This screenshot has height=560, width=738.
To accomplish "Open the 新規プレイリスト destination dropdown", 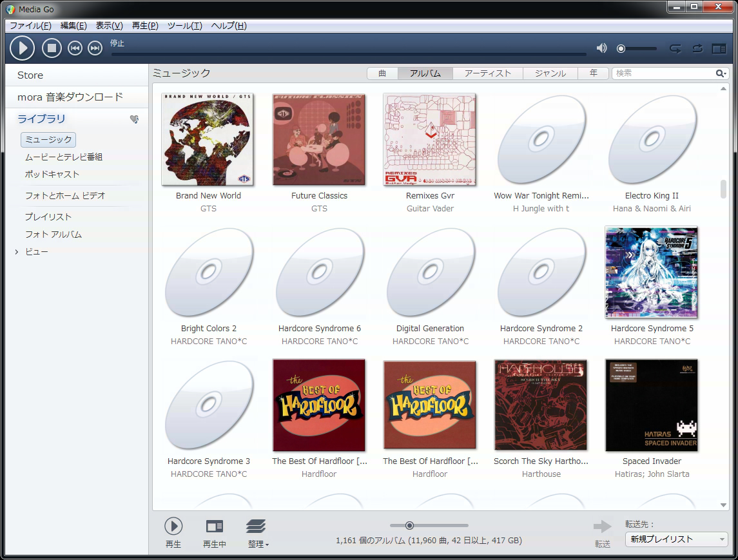I will (x=676, y=539).
